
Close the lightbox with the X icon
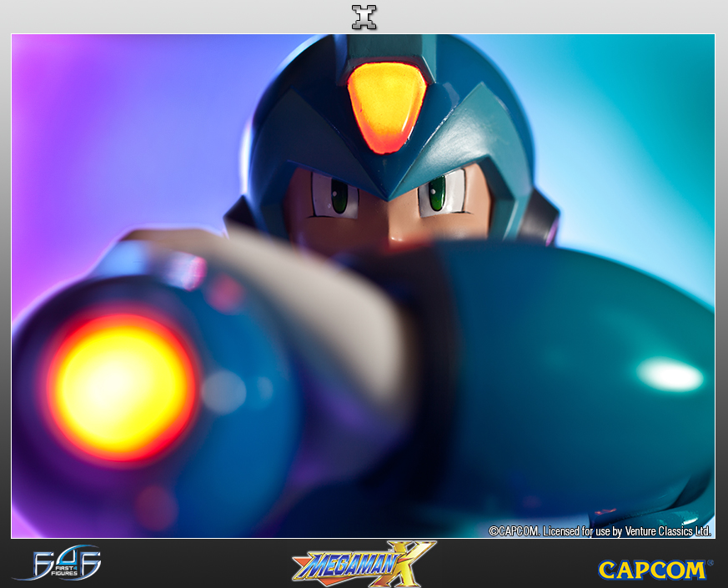pos(364,17)
